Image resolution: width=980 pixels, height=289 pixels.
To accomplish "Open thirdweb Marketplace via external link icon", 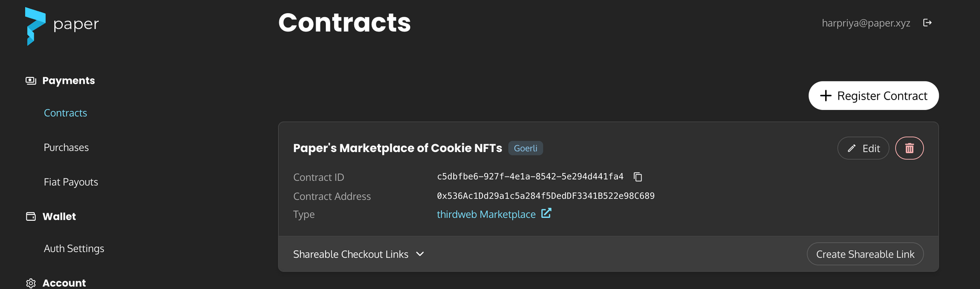I will [546, 213].
